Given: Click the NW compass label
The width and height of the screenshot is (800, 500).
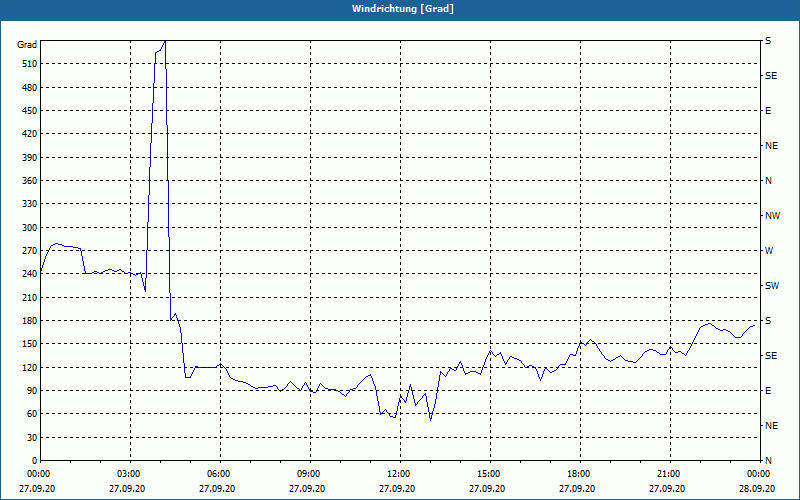Looking at the screenshot, I should [x=772, y=216].
